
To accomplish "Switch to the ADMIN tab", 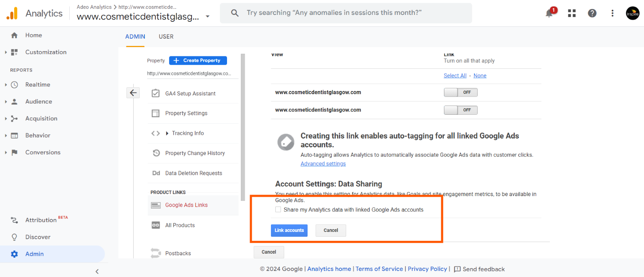I will [135, 37].
